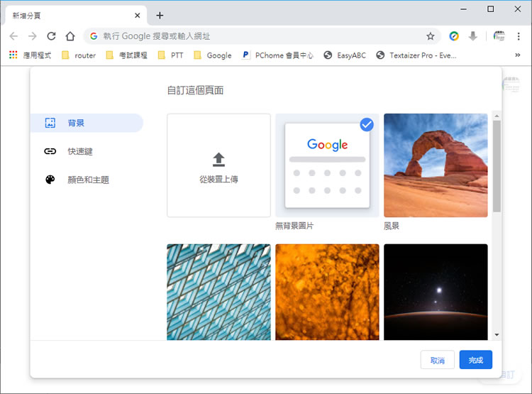Image resolution: width=532 pixels, height=394 pixels.
Task: Select the 顏色和主題 sidebar section
Action: click(x=87, y=180)
